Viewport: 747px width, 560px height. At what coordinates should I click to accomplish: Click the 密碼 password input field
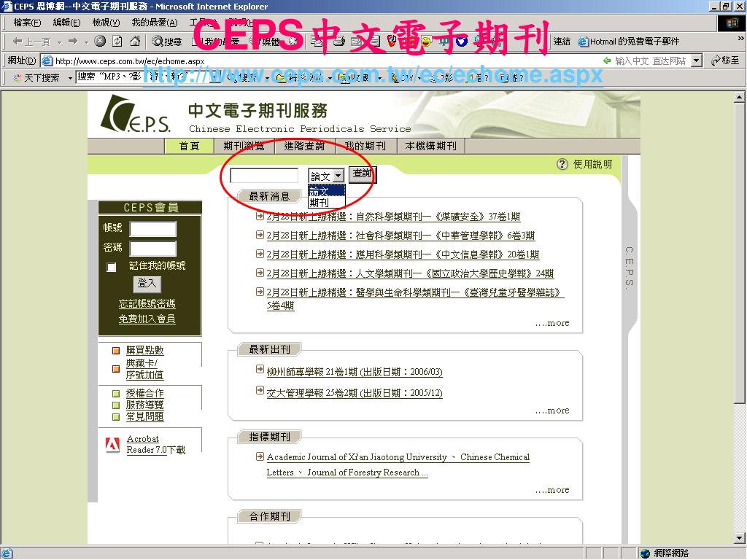pos(153,249)
